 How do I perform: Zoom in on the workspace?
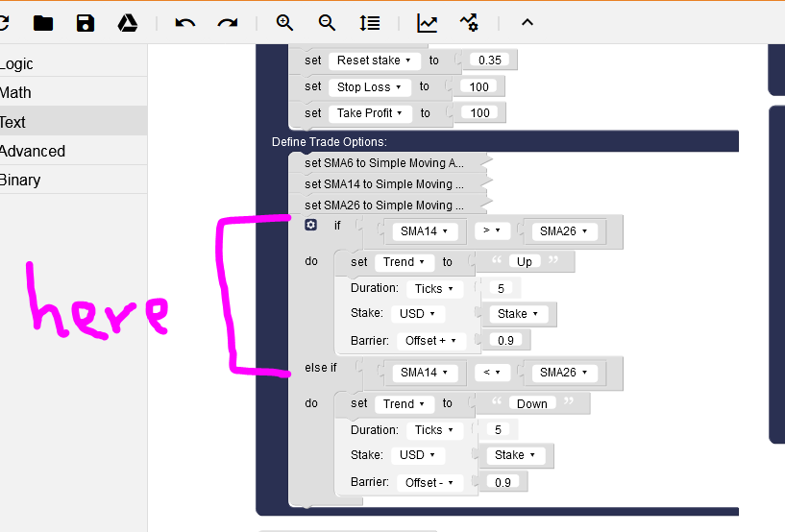tap(284, 22)
